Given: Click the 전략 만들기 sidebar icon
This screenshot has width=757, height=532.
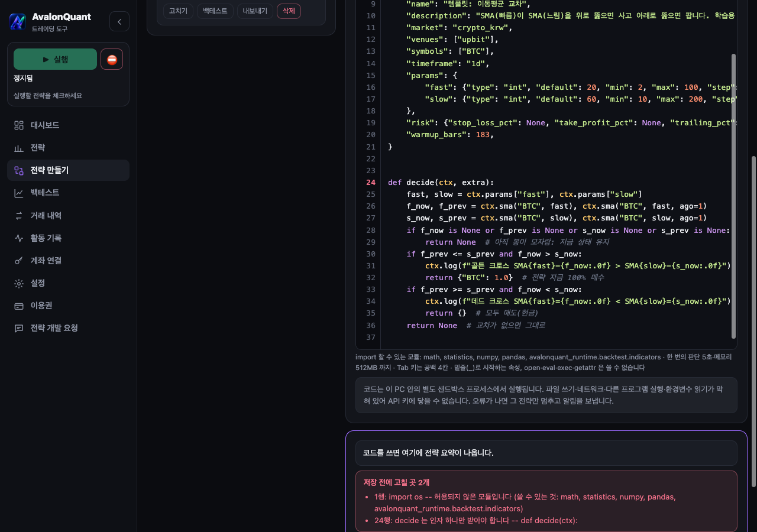Looking at the screenshot, I should pos(19,170).
